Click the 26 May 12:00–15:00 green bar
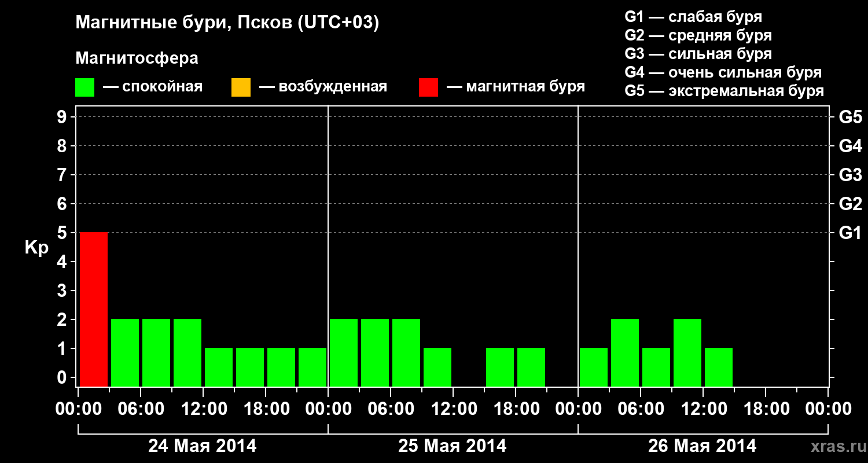Image resolution: width=868 pixels, height=463 pixels. click(719, 368)
